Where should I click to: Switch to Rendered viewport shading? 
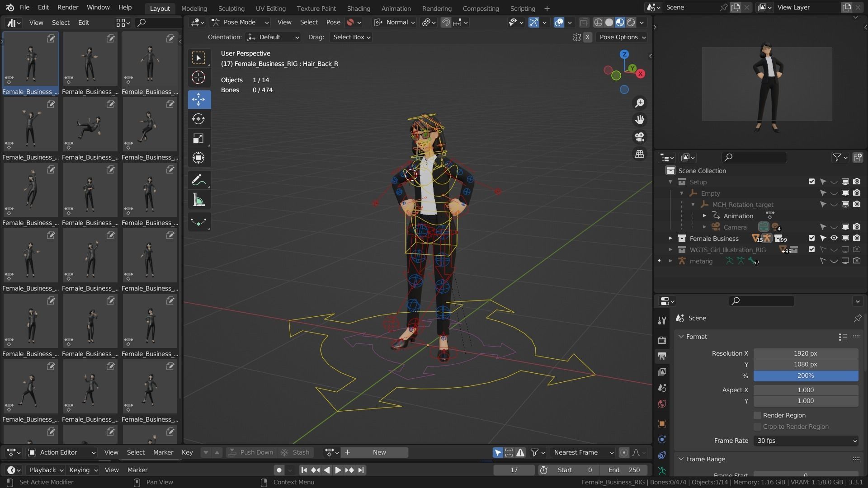pyautogui.click(x=631, y=22)
